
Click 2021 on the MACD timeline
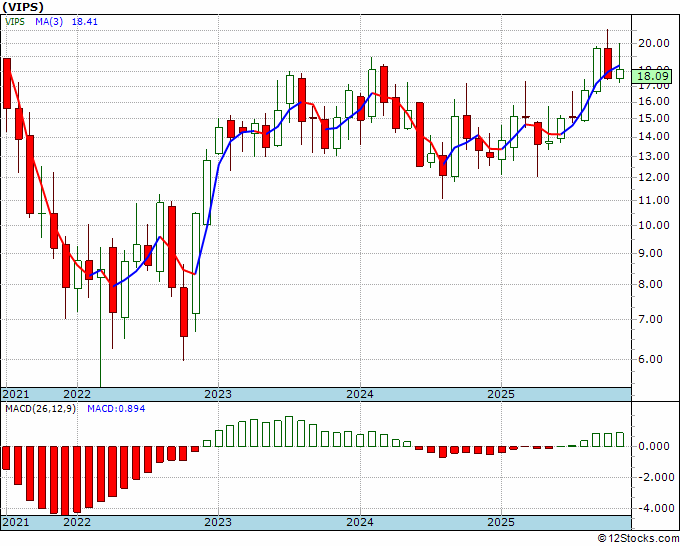click(x=16, y=522)
